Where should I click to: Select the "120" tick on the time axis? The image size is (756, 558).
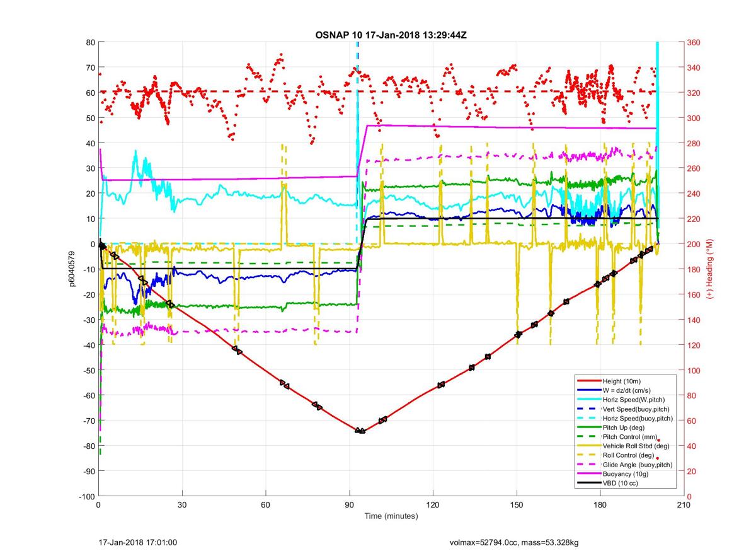(433, 505)
